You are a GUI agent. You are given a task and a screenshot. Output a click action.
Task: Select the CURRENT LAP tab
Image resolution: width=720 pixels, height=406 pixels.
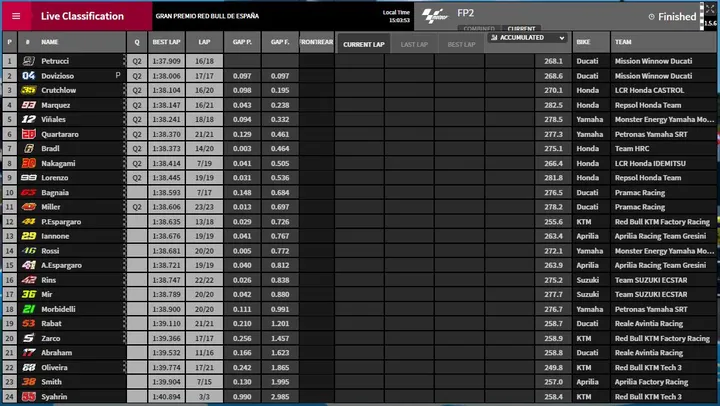364,44
